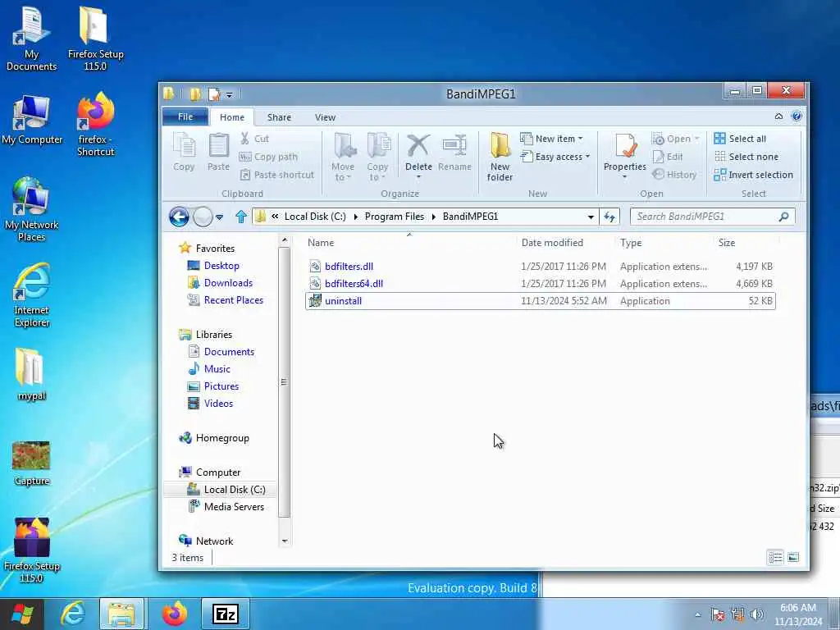The width and height of the screenshot is (840, 630).
Task: Create a New folder from ribbon
Action: 500,157
